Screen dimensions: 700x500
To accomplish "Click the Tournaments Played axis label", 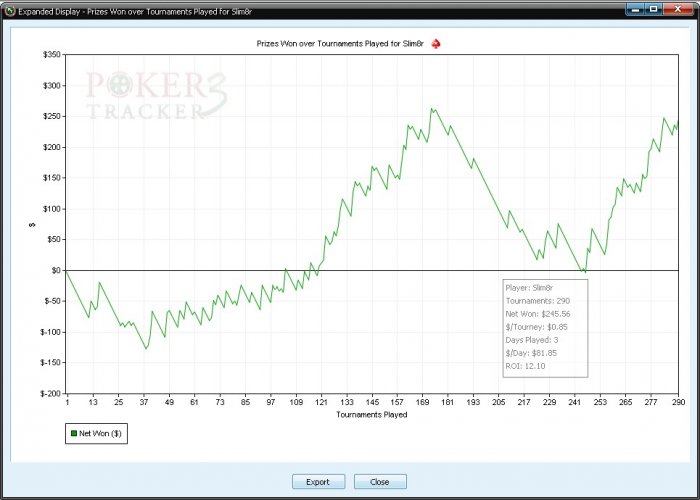I will click(371, 415).
